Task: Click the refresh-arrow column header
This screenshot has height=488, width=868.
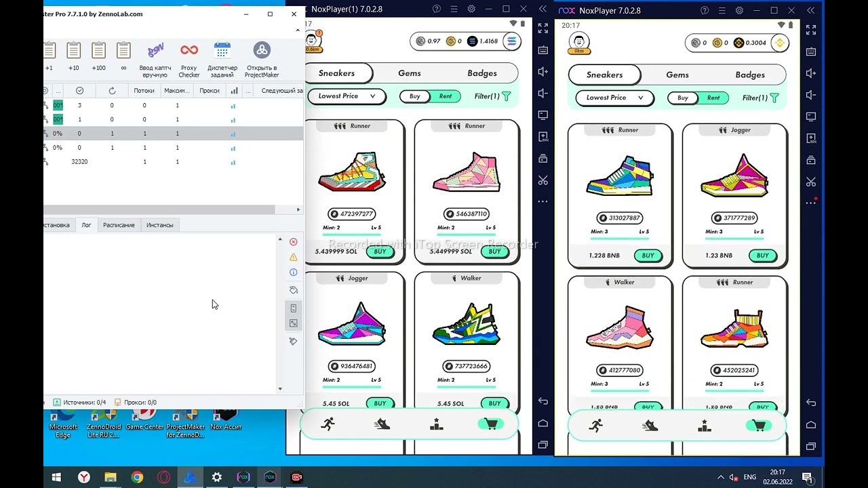Action: 112,91
